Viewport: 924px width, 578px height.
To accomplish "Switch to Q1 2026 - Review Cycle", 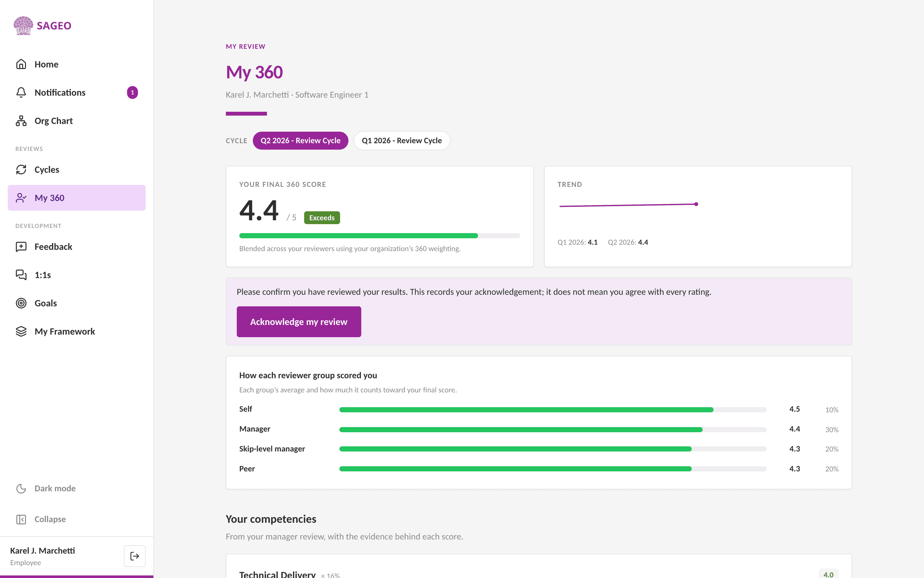I will (402, 141).
